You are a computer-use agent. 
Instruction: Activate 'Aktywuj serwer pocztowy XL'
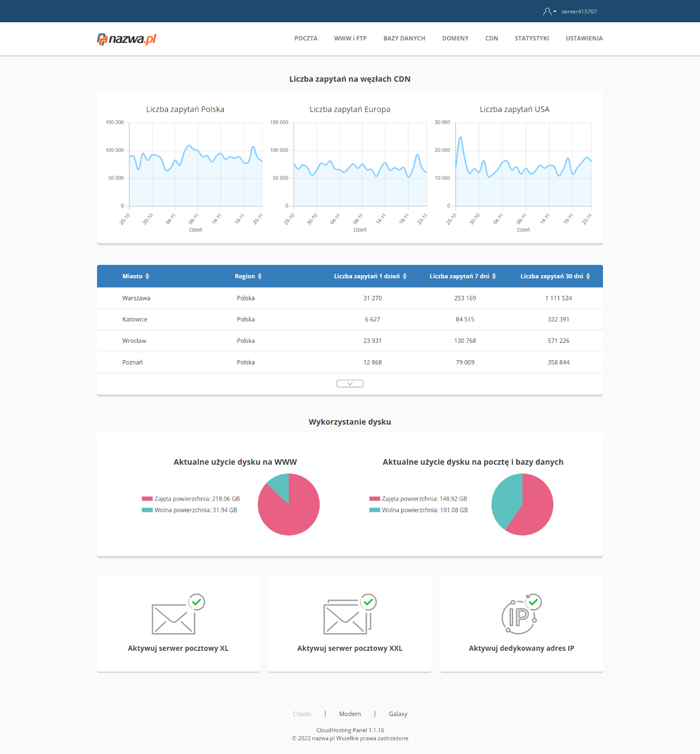click(178, 648)
